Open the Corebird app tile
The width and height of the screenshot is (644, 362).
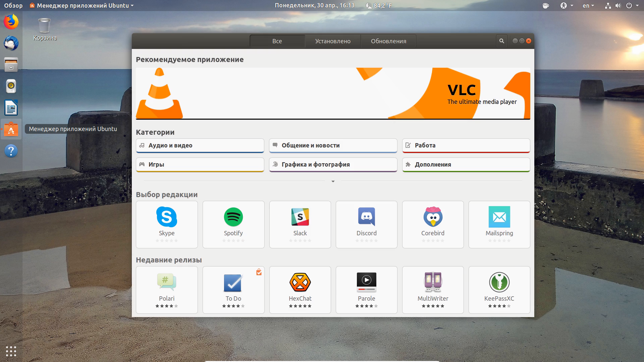click(433, 225)
